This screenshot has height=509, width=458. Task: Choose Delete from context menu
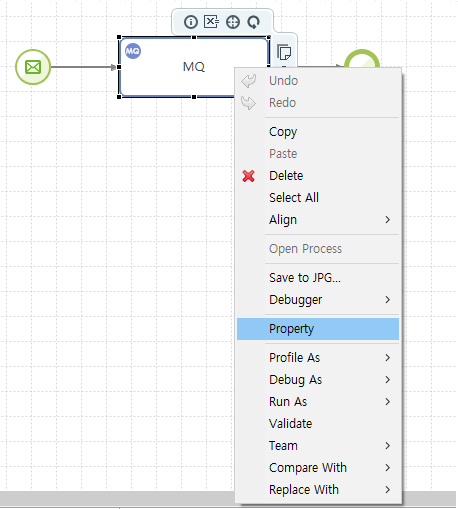coord(318,176)
